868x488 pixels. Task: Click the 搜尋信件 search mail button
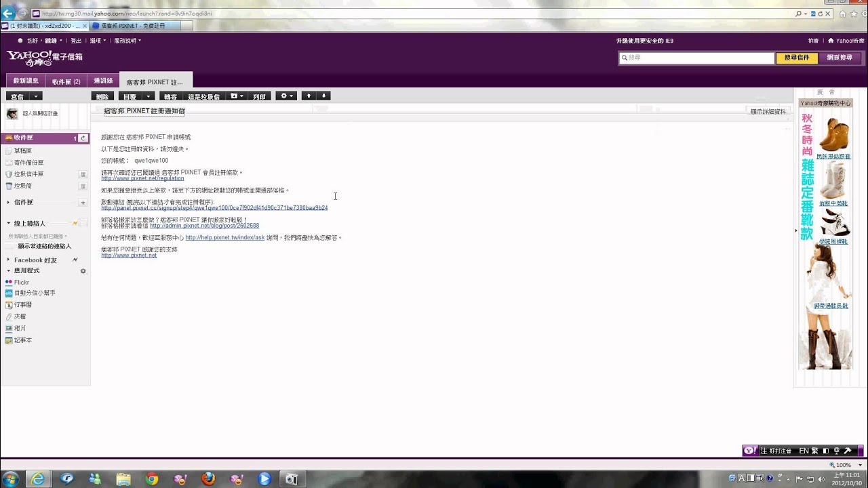797,58
